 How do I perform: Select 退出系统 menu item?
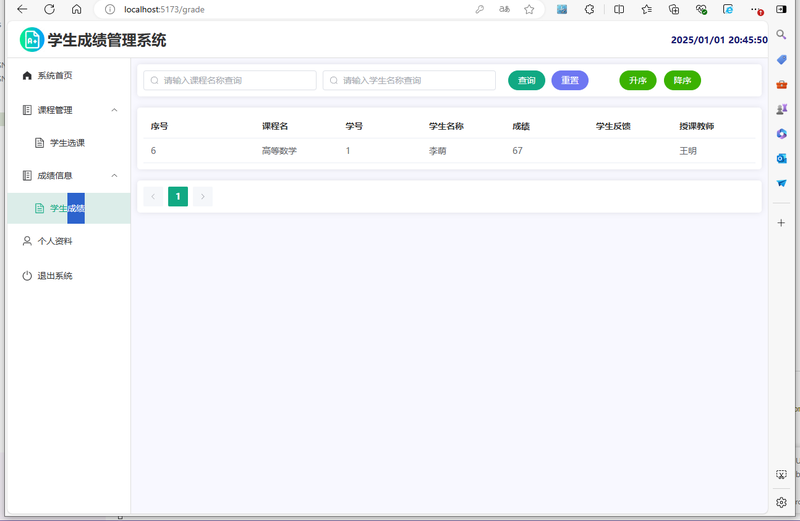[69, 276]
